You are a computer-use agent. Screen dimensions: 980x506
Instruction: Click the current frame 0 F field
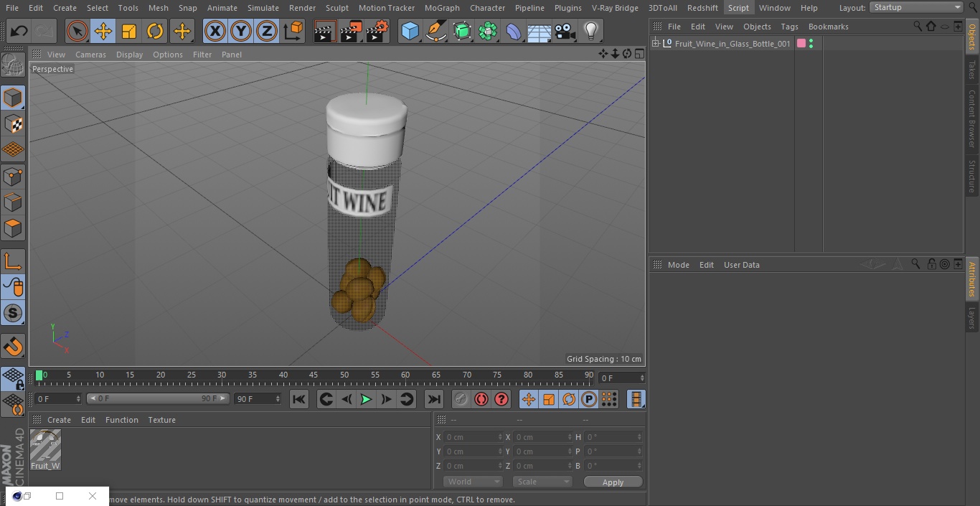[621, 378]
